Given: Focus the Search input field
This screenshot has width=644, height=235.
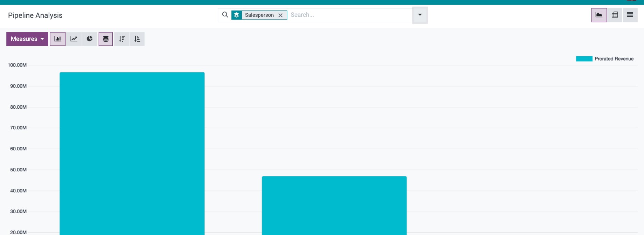Looking at the screenshot, I should pos(350,15).
